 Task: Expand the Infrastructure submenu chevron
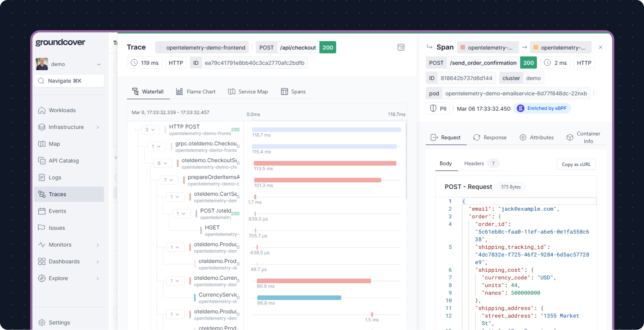98,127
